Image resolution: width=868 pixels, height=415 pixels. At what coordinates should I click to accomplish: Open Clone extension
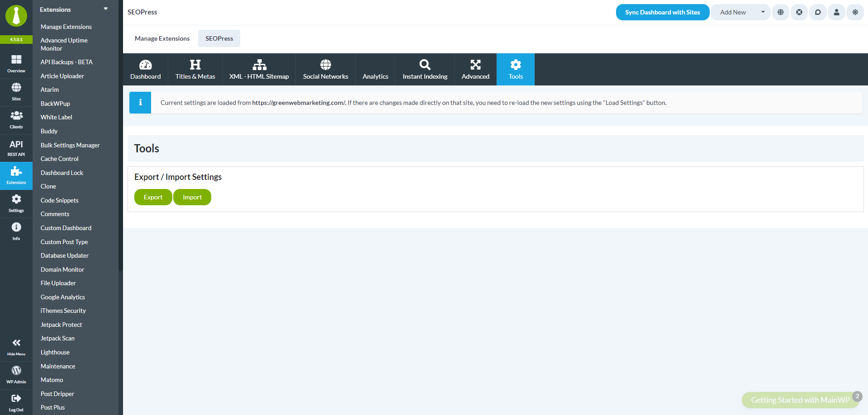(x=48, y=186)
